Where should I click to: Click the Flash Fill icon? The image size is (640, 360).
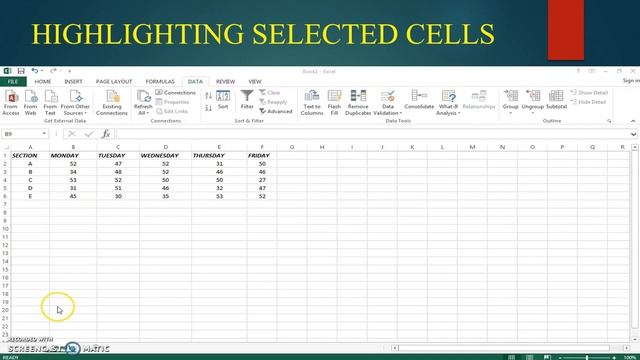click(334, 102)
